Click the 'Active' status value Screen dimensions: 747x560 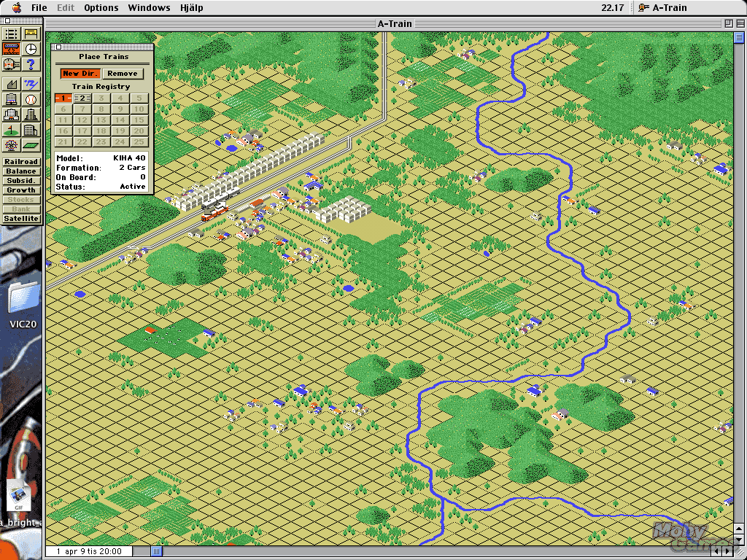[x=133, y=187]
